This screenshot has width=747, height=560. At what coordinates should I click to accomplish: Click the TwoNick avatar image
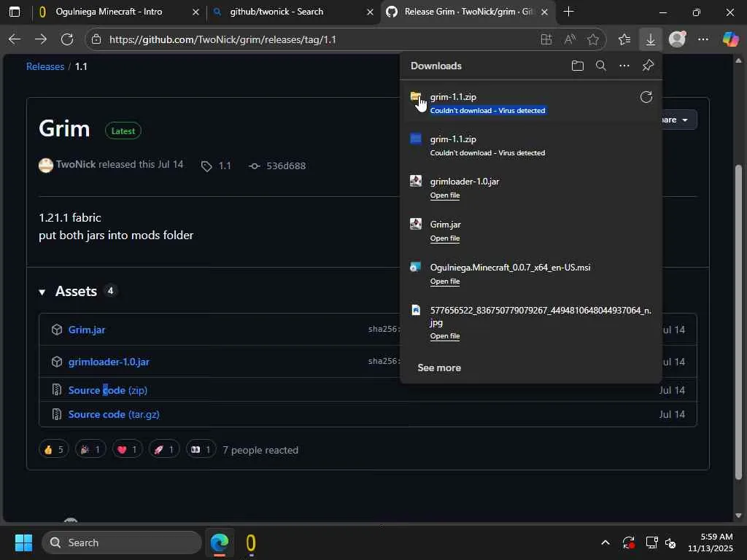point(46,166)
